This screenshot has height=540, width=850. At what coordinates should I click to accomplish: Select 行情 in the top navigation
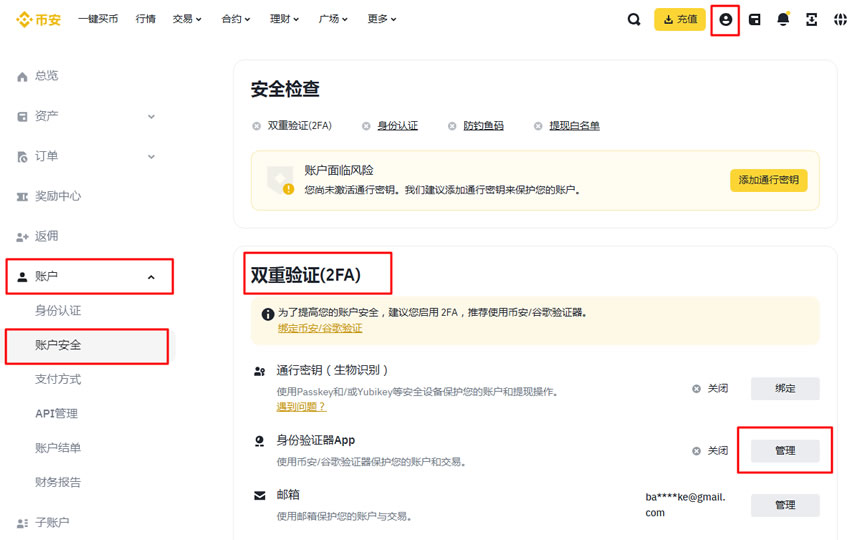pyautogui.click(x=145, y=19)
